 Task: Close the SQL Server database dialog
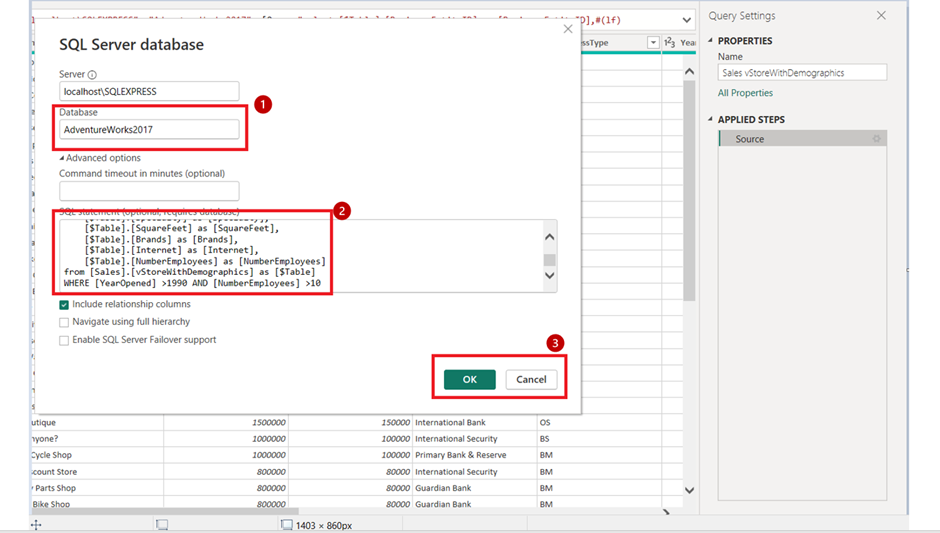tap(568, 29)
